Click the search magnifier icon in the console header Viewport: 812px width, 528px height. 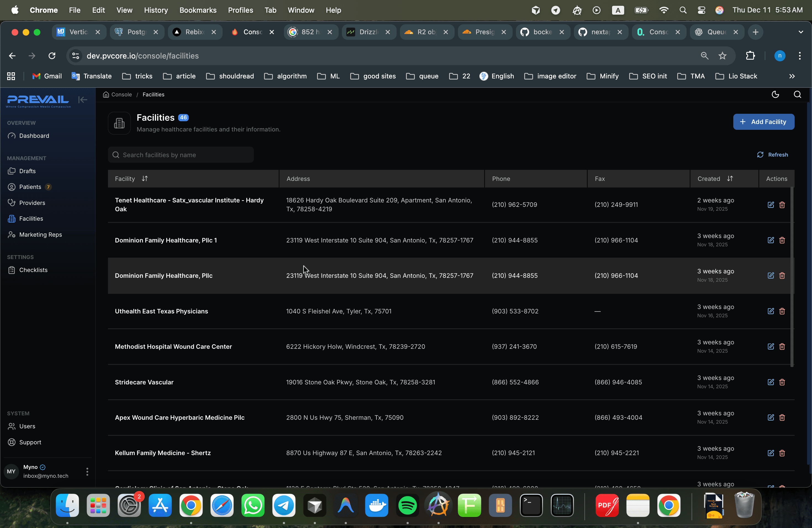797,94
